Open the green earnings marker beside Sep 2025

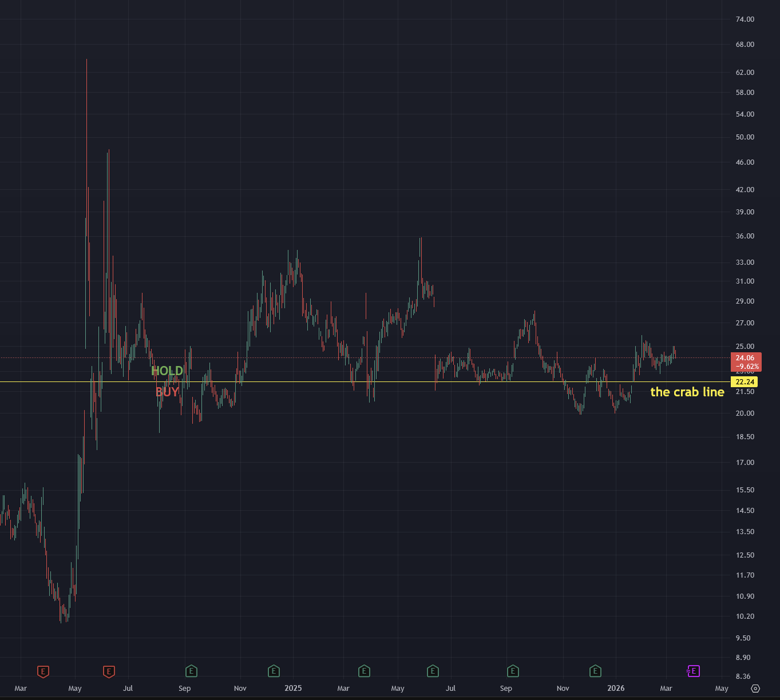tap(513, 671)
